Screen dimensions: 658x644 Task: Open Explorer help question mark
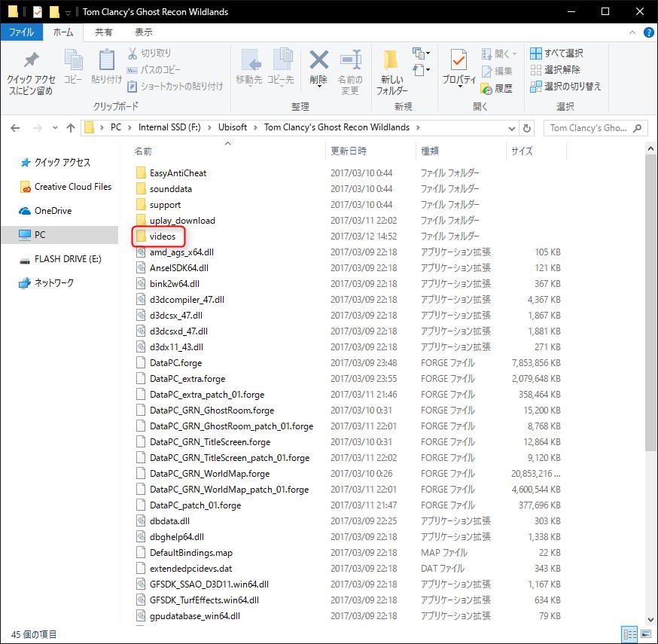click(x=648, y=32)
